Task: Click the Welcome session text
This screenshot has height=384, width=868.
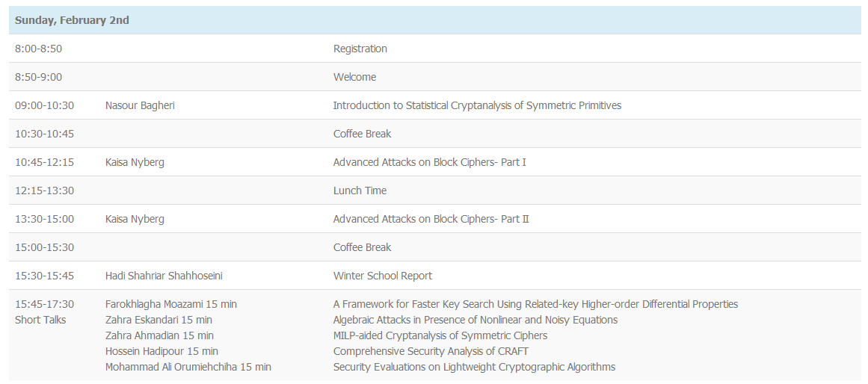Action: click(x=354, y=77)
